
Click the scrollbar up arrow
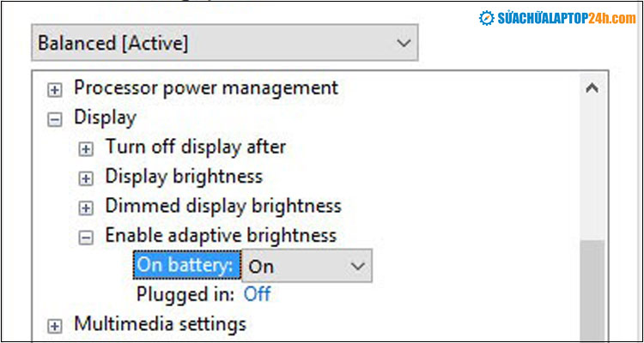[591, 87]
